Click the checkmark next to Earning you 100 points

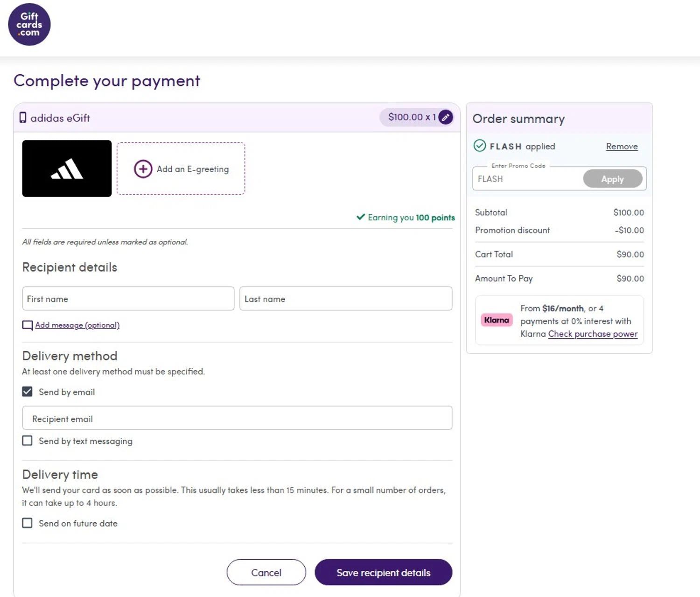[361, 217]
